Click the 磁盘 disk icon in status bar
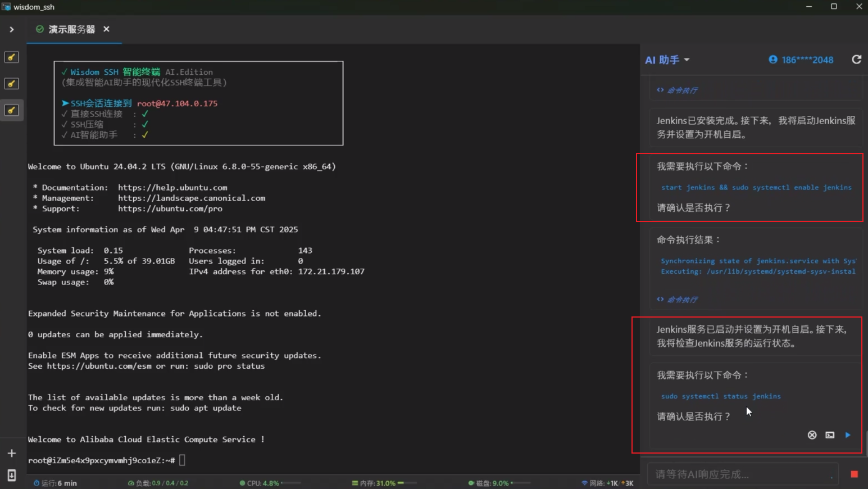Image resolution: width=868 pixels, height=489 pixels. [471, 483]
